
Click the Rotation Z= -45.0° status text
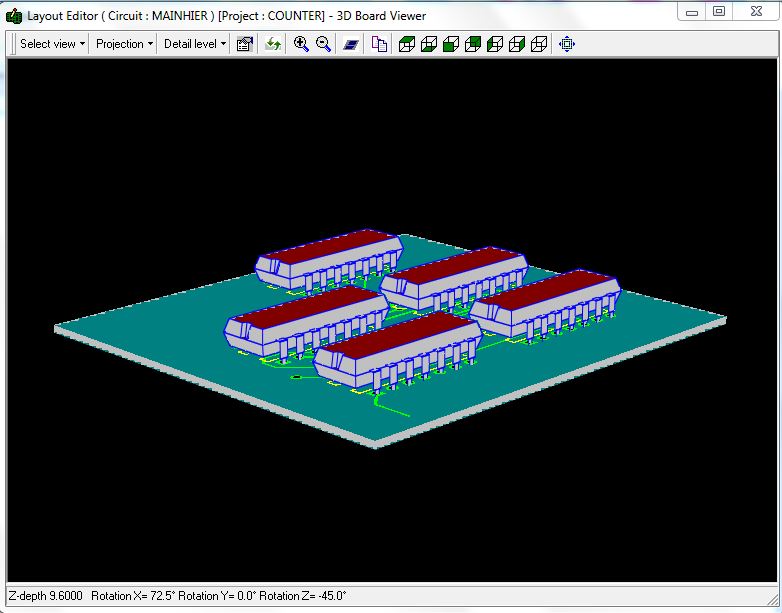pos(303,596)
